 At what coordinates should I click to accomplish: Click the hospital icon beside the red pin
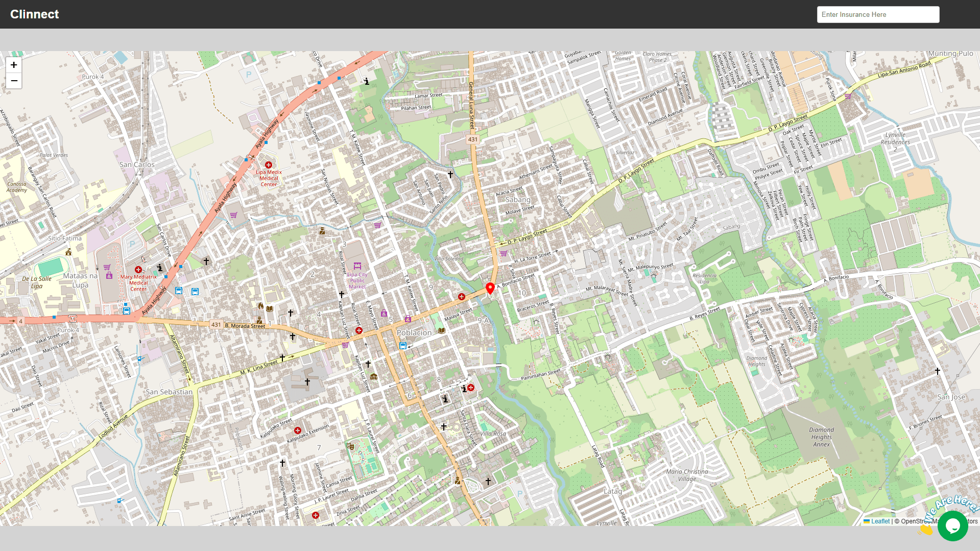(x=462, y=297)
